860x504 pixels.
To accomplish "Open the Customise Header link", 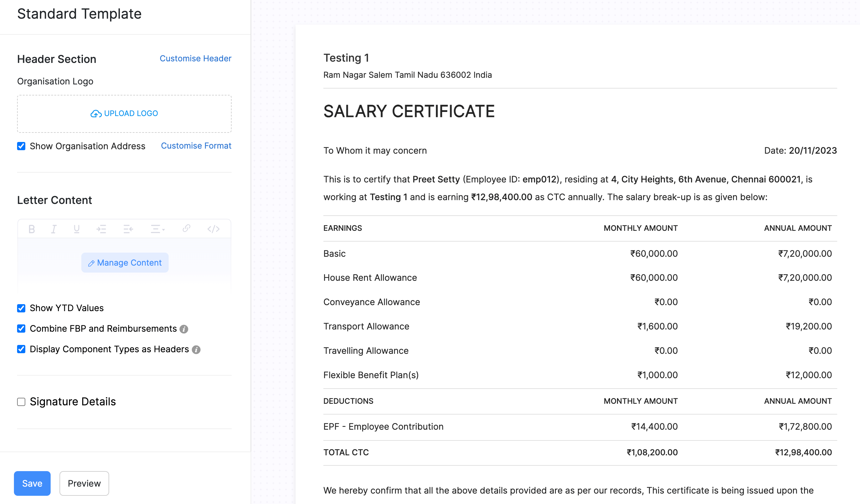I will coord(195,58).
